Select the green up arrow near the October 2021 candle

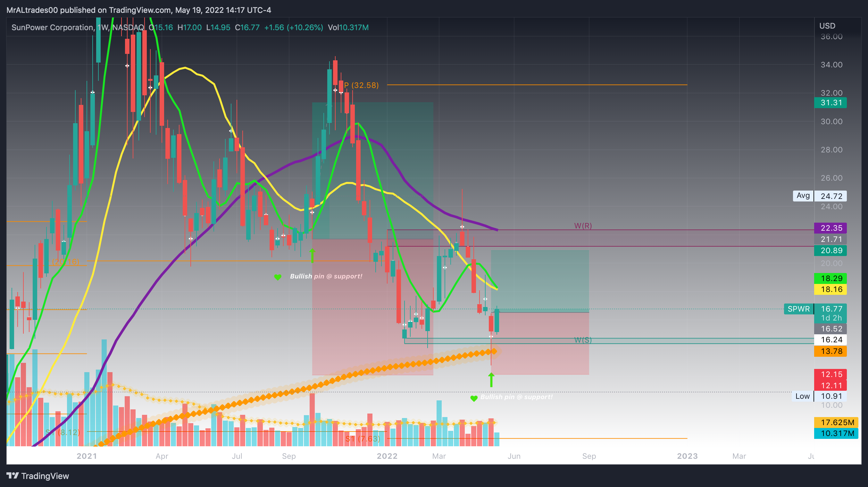click(313, 255)
